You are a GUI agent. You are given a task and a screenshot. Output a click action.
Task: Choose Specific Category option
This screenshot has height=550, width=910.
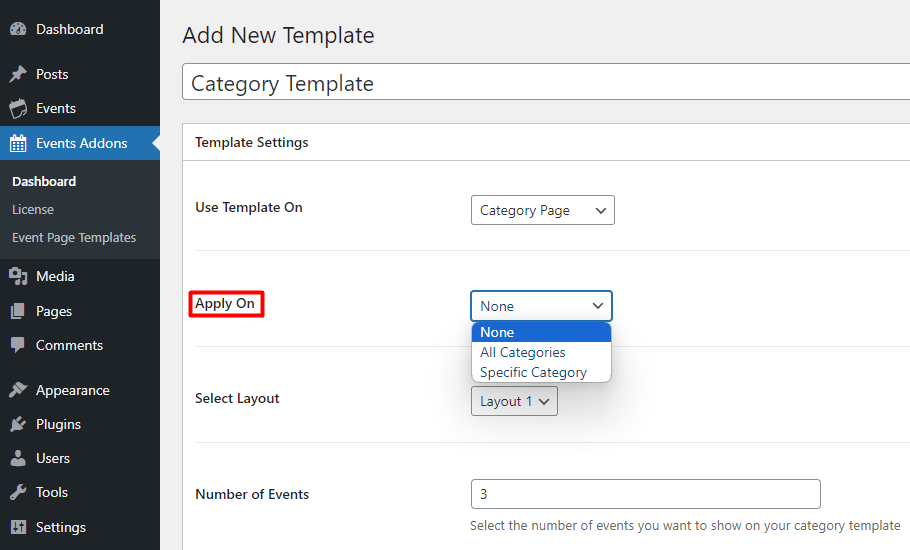pyautogui.click(x=533, y=372)
